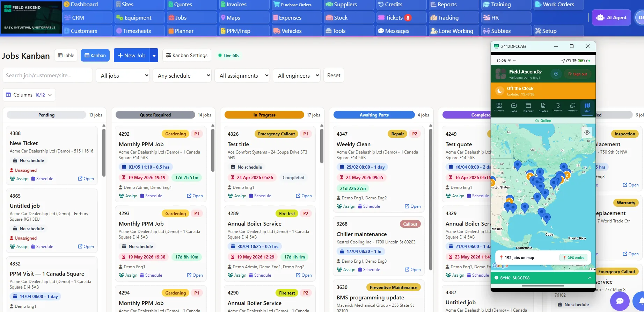Open the Lone Working nav item
The height and width of the screenshot is (312, 644).
click(x=454, y=31)
